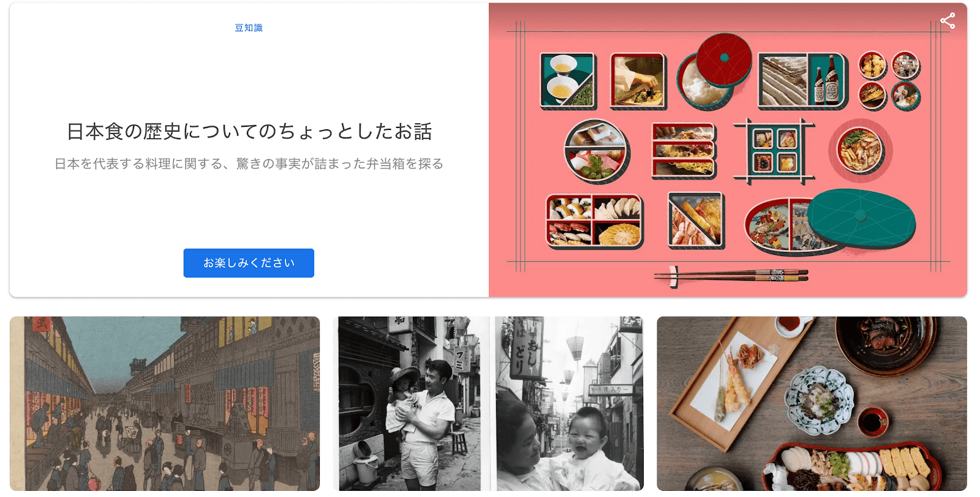Click the blue お楽しみください button

pos(249,263)
